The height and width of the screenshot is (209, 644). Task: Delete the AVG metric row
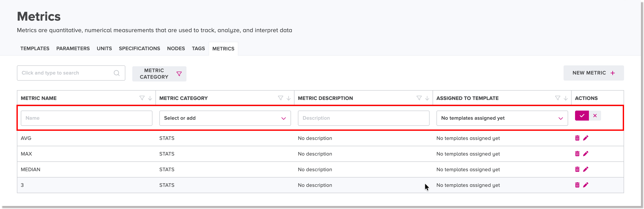[577, 138]
